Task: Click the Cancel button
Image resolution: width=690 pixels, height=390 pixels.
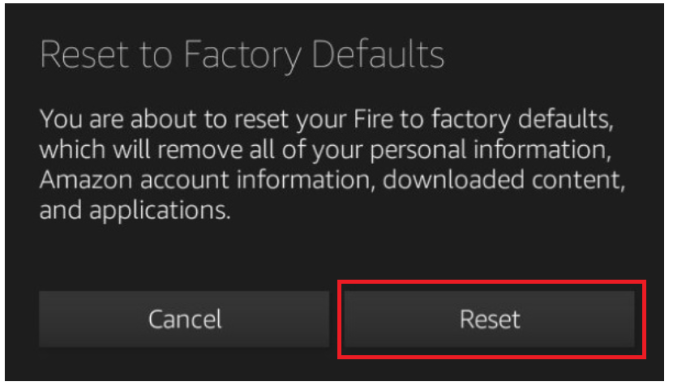Action: (x=184, y=319)
